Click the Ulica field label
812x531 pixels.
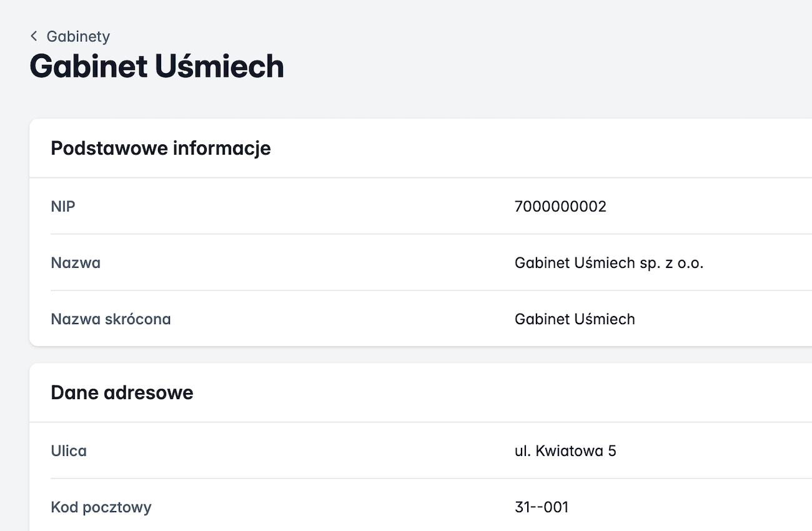(x=69, y=450)
